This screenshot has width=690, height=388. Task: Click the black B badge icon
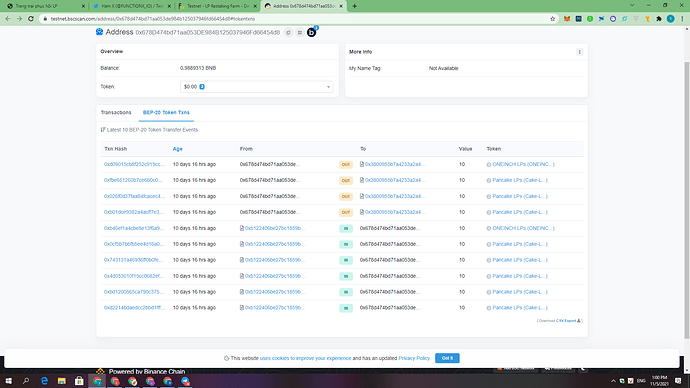click(x=312, y=32)
